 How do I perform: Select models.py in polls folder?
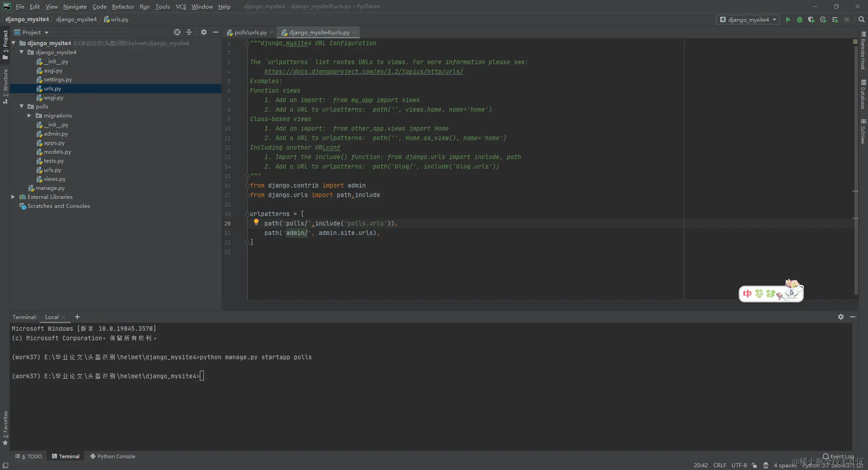[57, 151]
